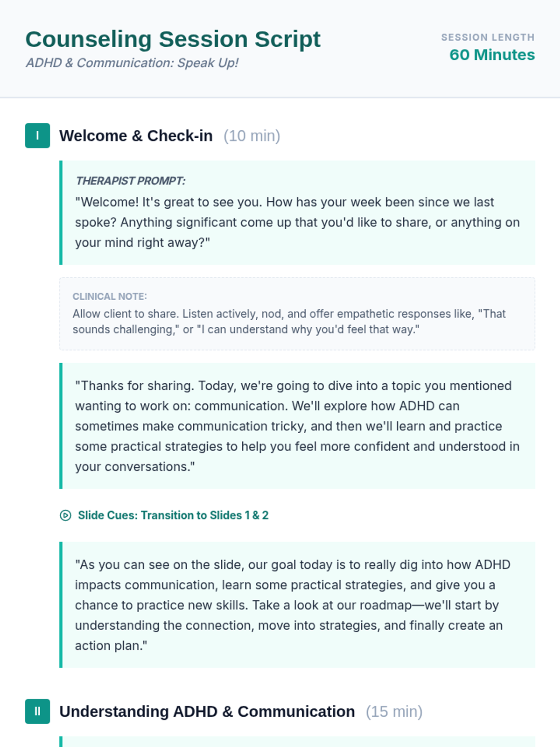Viewport: 560px width, 747px height.
Task: Click the 60 Minutes session length value
Action: point(492,55)
